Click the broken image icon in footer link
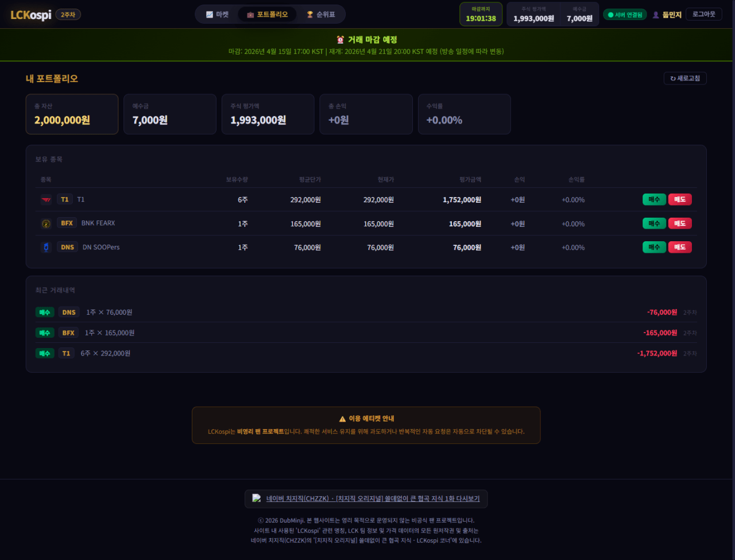The width and height of the screenshot is (735, 560). coord(257,499)
